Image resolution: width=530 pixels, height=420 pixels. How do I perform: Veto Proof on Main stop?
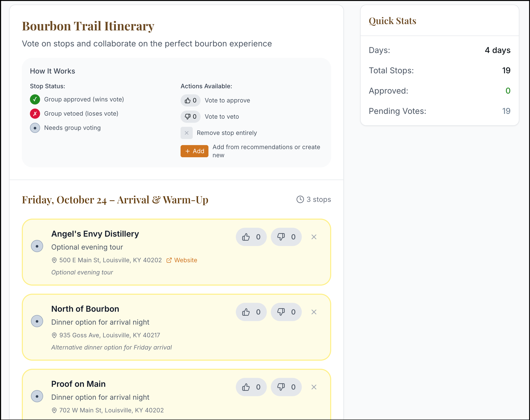pyautogui.click(x=286, y=387)
